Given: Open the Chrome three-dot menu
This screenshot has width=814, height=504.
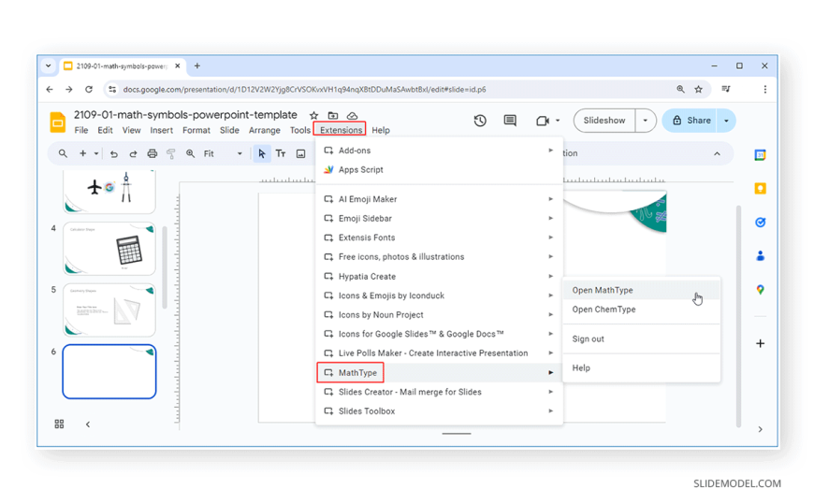Looking at the screenshot, I should pyautogui.click(x=765, y=89).
